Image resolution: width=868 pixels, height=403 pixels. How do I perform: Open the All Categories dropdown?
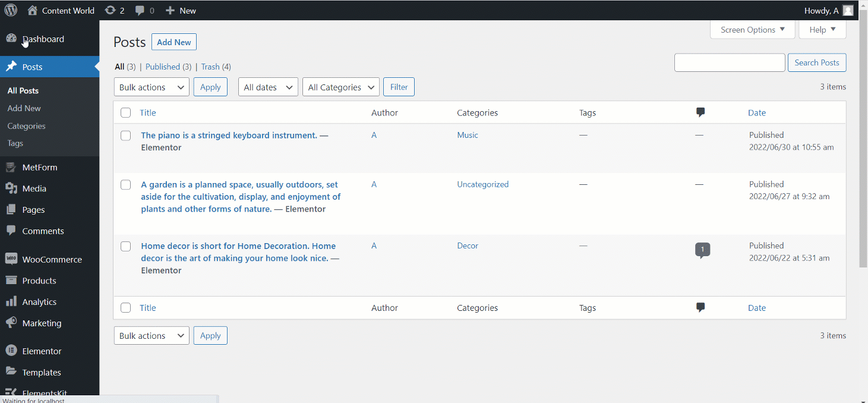tap(341, 87)
